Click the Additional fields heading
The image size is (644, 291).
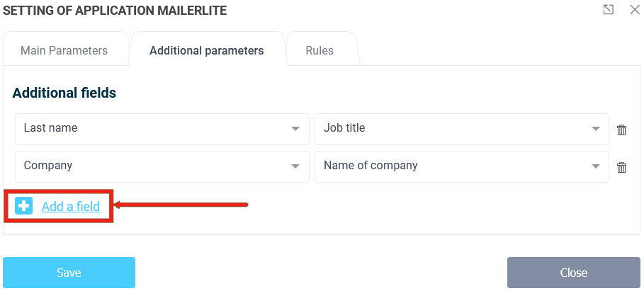point(64,93)
